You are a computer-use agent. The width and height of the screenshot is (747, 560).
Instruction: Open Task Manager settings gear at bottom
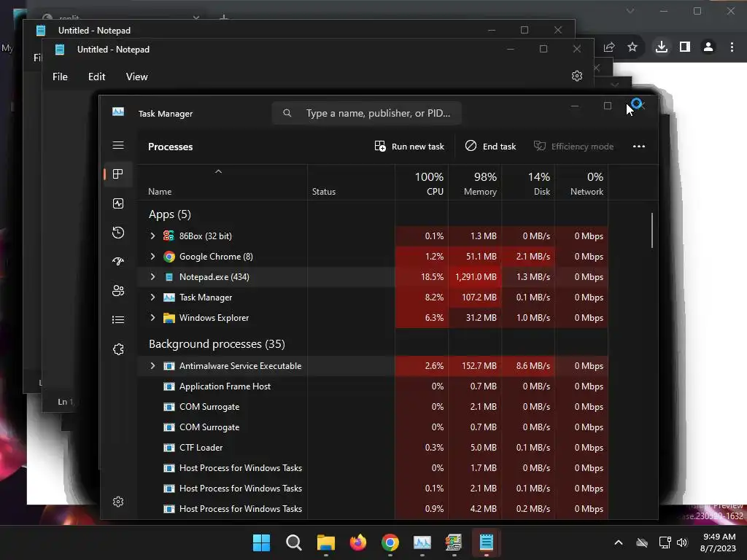[118, 502]
